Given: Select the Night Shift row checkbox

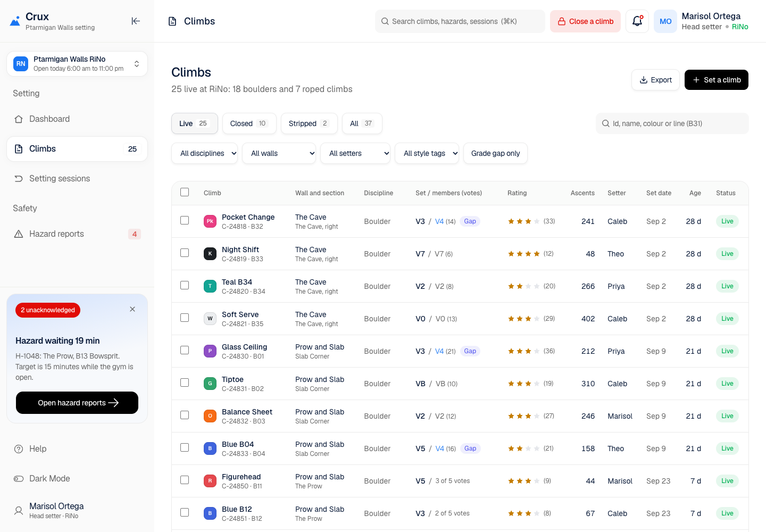Looking at the screenshot, I should click(185, 253).
